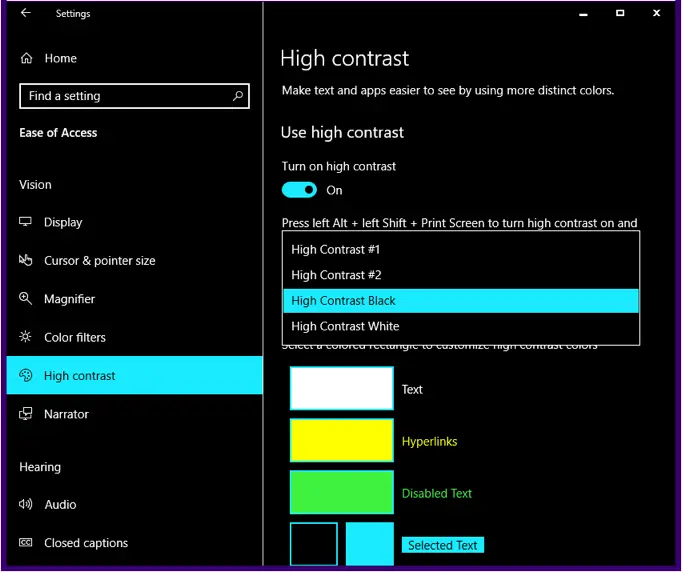Maximize the Settings window
The width and height of the screenshot is (682, 572).
pyautogui.click(x=620, y=13)
